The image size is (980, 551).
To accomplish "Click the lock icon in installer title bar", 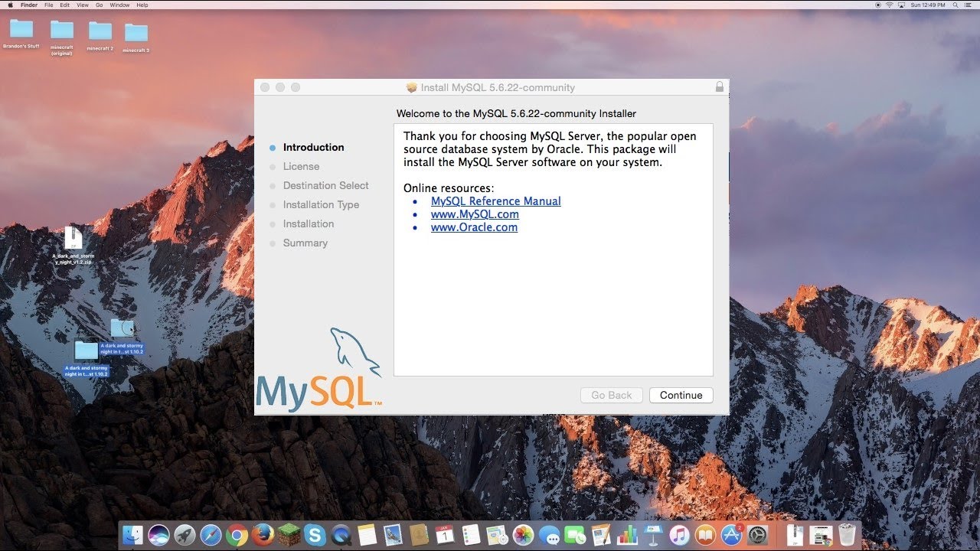I will [x=719, y=87].
